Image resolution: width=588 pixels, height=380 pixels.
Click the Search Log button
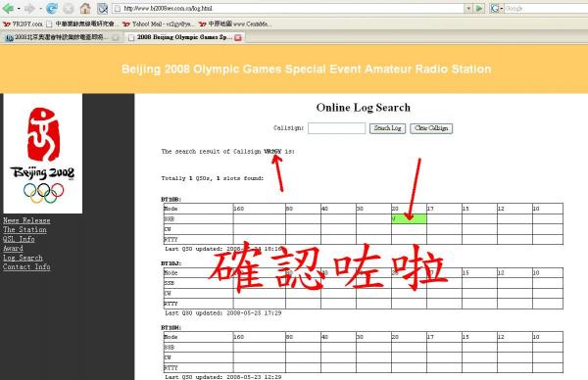click(387, 128)
